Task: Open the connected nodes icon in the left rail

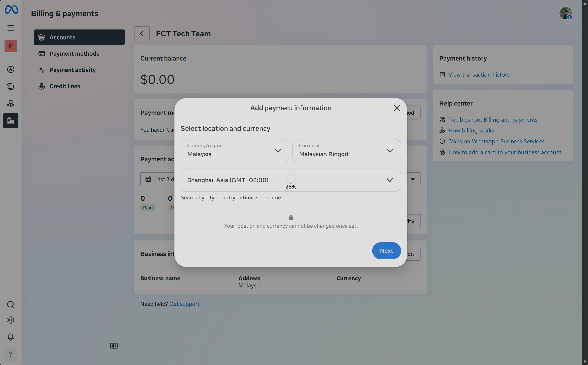Action: [11, 104]
